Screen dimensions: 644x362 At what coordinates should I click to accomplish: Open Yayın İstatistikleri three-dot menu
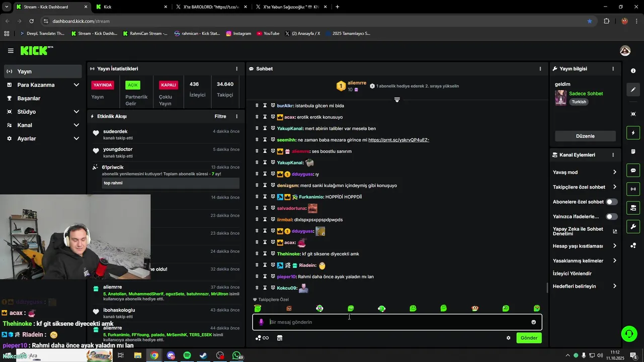(x=236, y=69)
